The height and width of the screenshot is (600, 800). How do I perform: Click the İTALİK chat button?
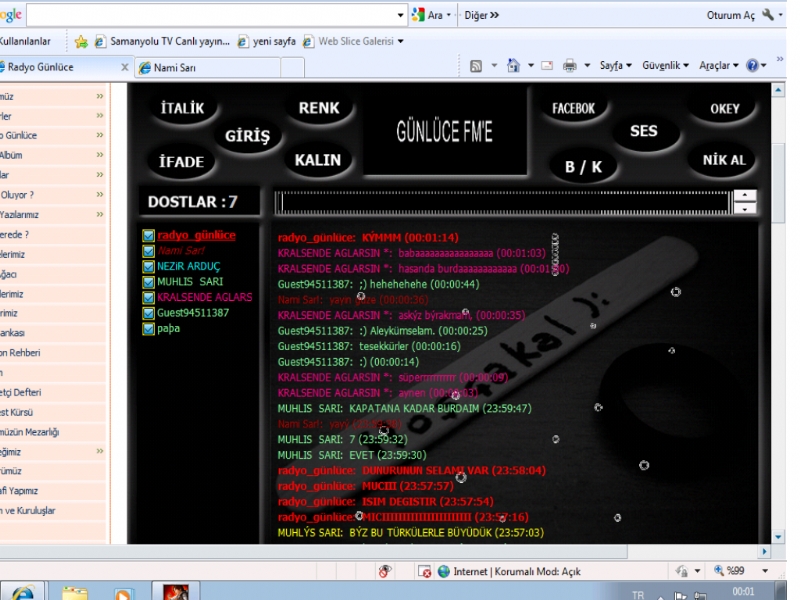tap(182, 108)
